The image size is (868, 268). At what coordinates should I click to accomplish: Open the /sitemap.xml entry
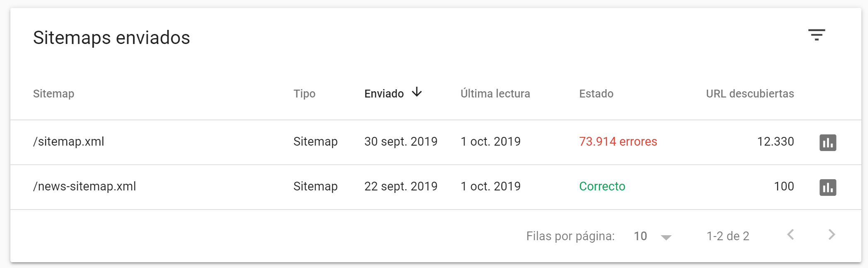pos(68,141)
